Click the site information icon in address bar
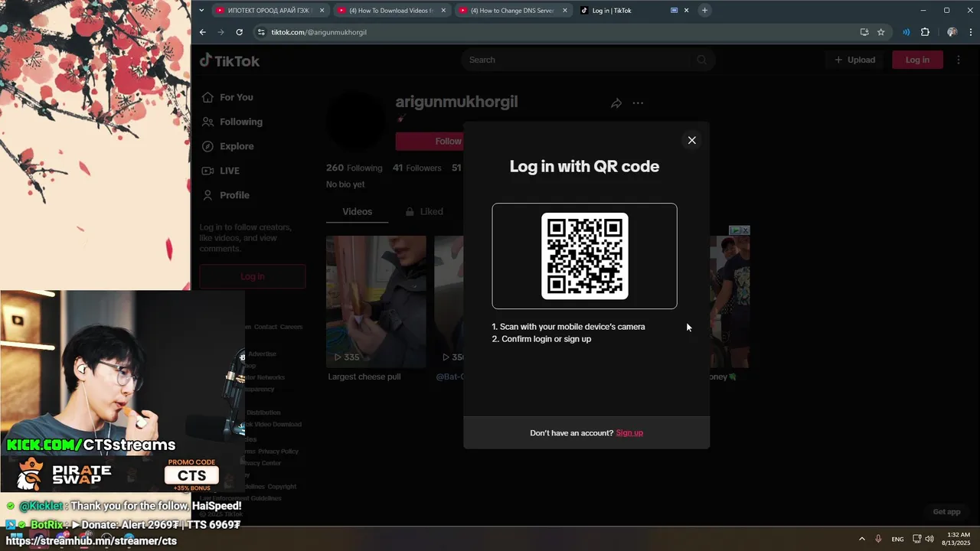 point(261,32)
